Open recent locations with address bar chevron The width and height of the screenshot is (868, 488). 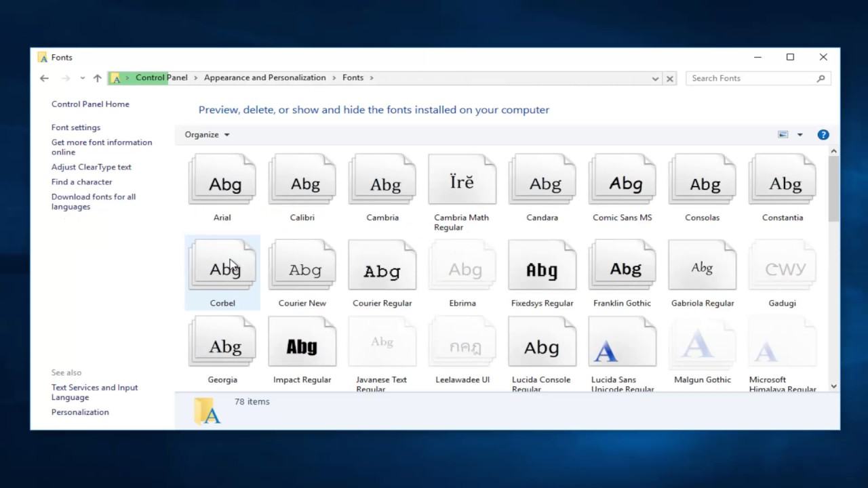coord(82,77)
